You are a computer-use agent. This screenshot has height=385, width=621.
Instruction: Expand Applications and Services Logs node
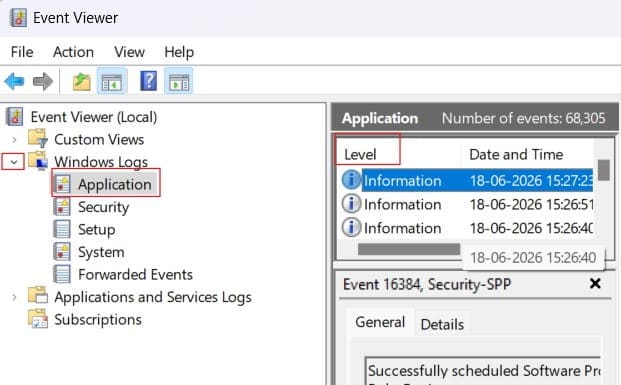[x=14, y=297]
